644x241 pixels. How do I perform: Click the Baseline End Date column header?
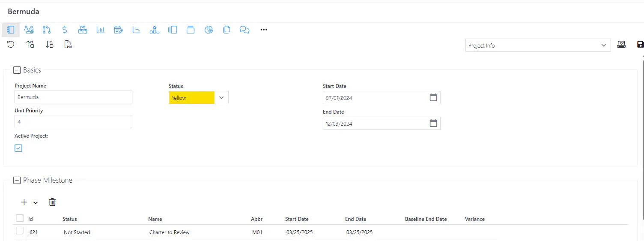tap(426, 219)
